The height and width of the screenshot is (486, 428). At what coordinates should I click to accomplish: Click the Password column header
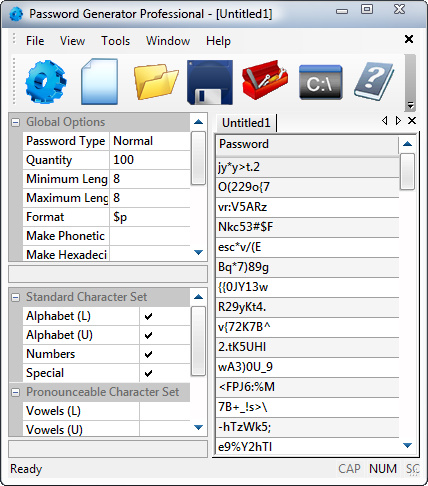307,144
